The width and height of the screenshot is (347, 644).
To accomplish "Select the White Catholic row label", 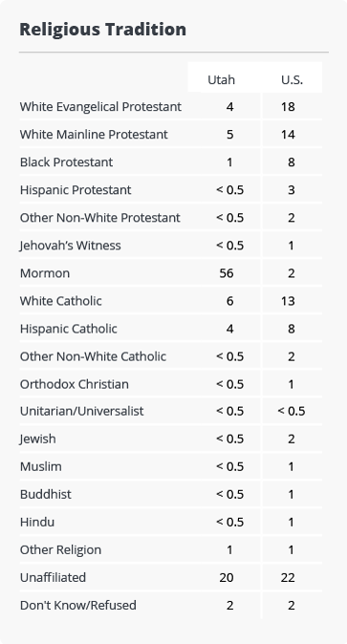I will point(61,301).
